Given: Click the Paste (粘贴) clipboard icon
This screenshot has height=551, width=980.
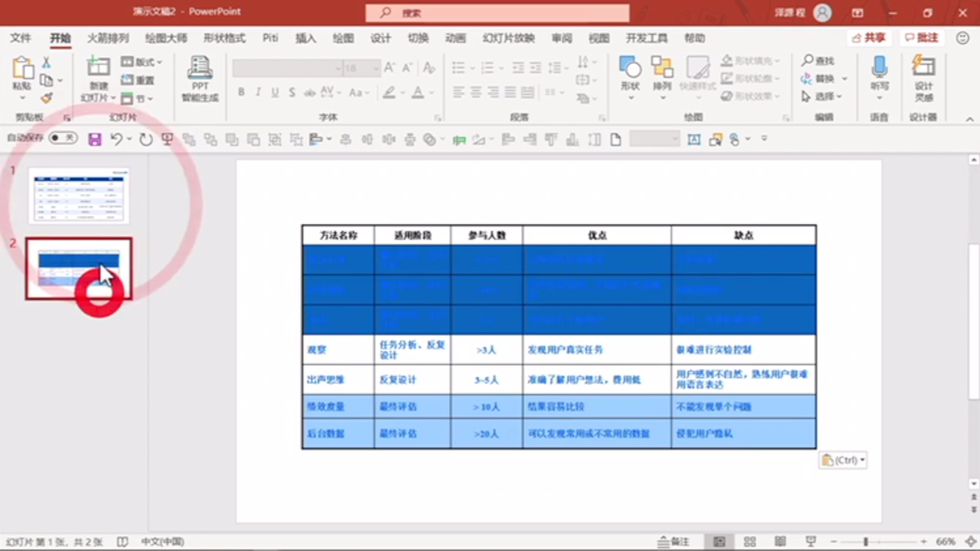Looking at the screenshot, I should (23, 68).
